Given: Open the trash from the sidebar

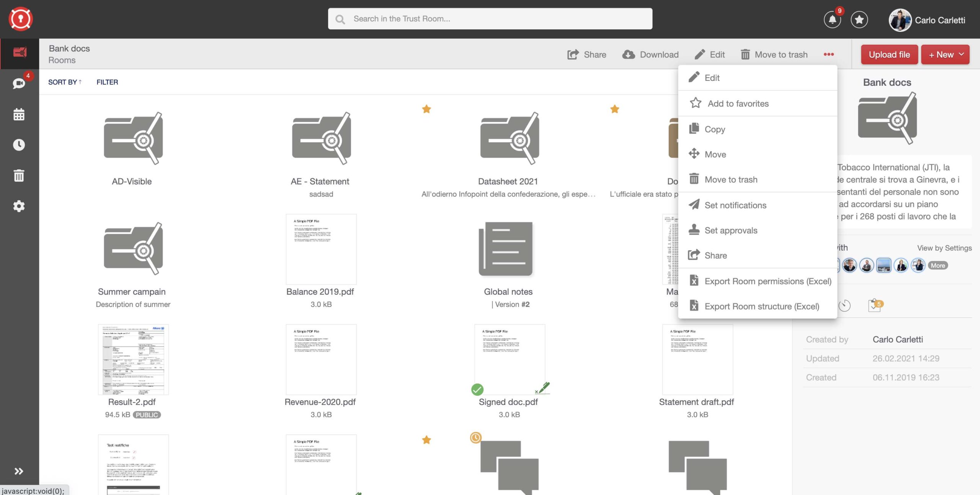Looking at the screenshot, I should pyautogui.click(x=19, y=175).
